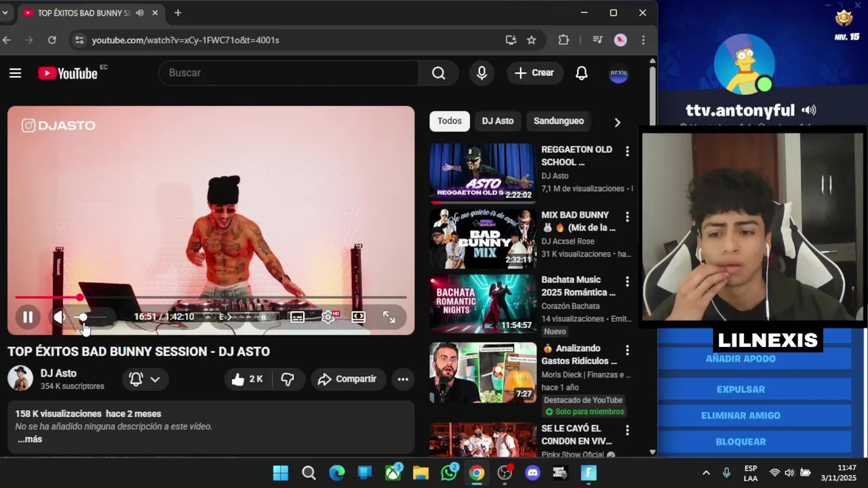The width and height of the screenshot is (868, 488).
Task: Toggle subtitles in the video player
Action: click(297, 317)
